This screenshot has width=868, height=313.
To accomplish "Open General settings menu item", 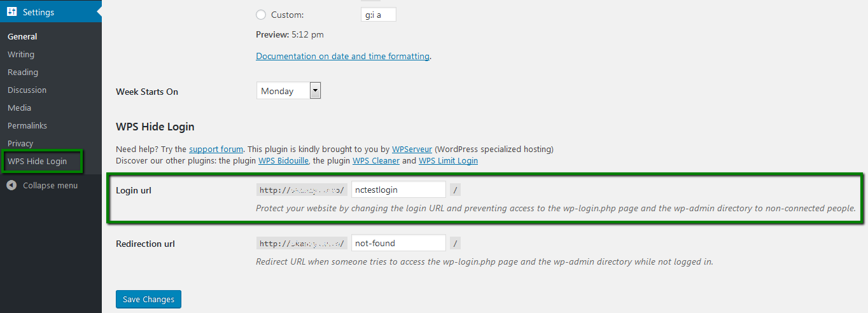I will pyautogui.click(x=22, y=36).
